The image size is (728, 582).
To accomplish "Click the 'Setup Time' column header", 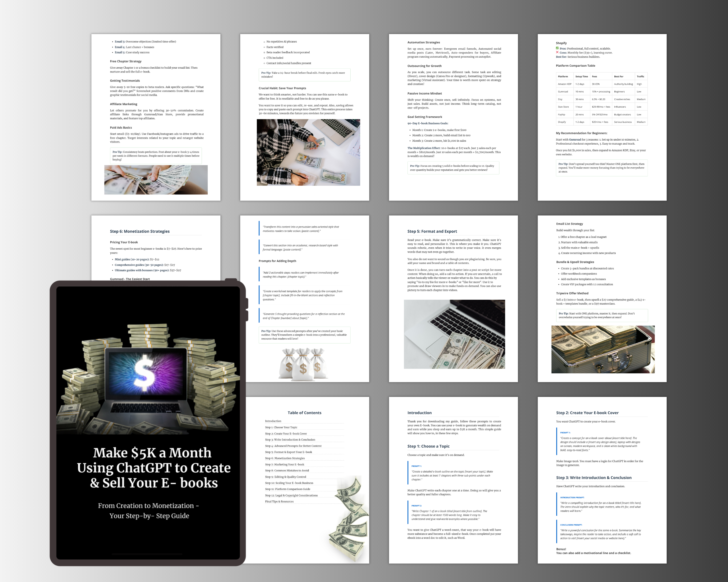I will pyautogui.click(x=582, y=76).
